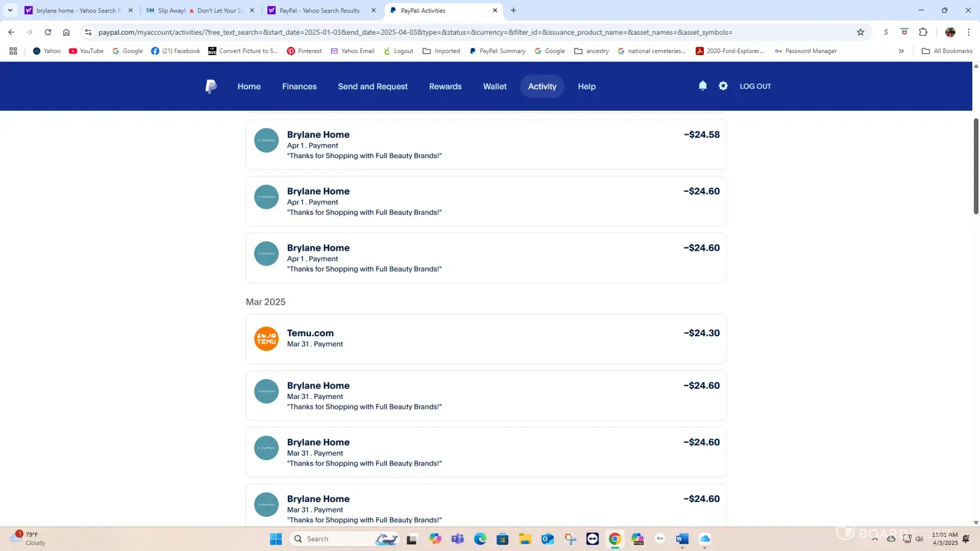Open the All Bookmarks folder
The width and height of the screenshot is (980, 551).
click(x=947, y=51)
